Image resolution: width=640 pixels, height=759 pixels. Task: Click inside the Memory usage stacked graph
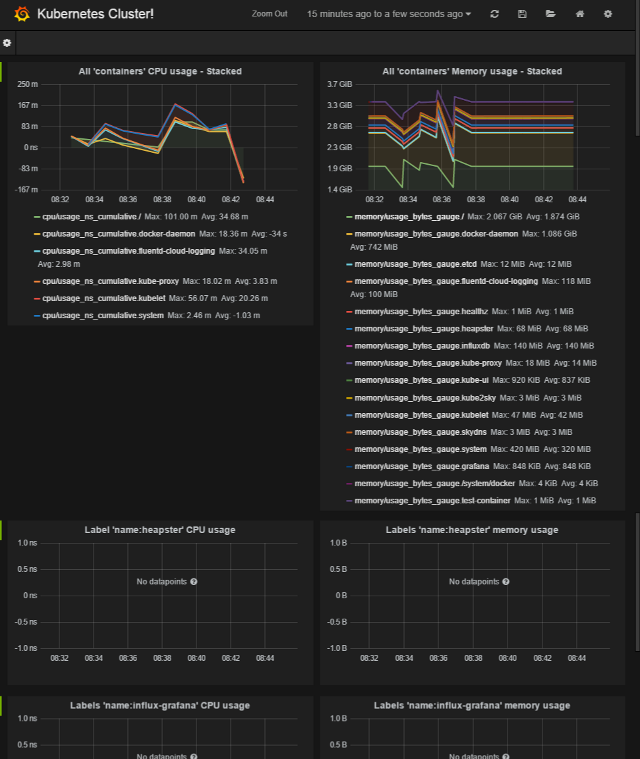point(482,137)
